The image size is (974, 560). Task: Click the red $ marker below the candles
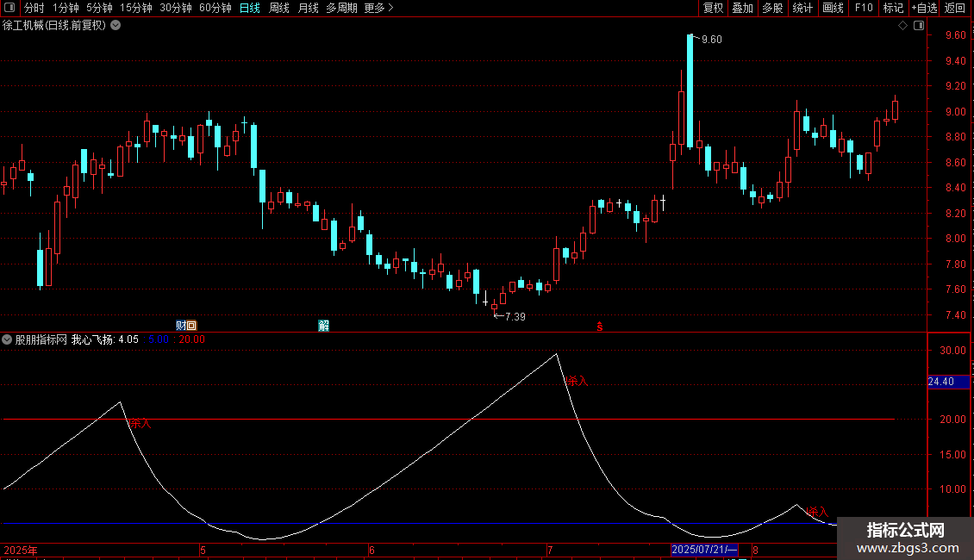coord(599,327)
